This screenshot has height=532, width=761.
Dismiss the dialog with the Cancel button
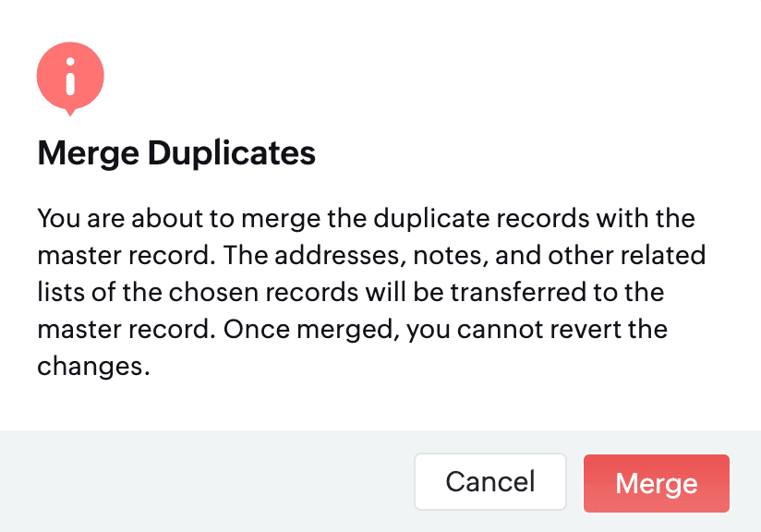tap(490, 482)
